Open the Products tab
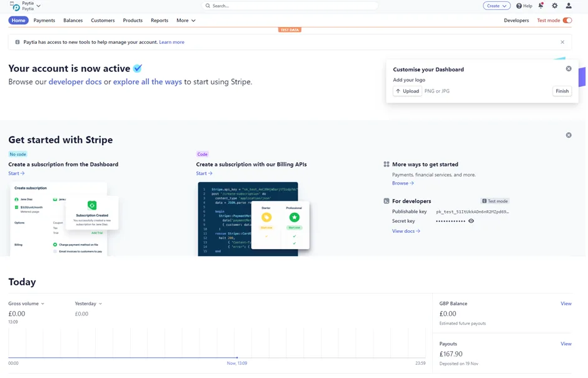588x378 pixels. point(133,20)
